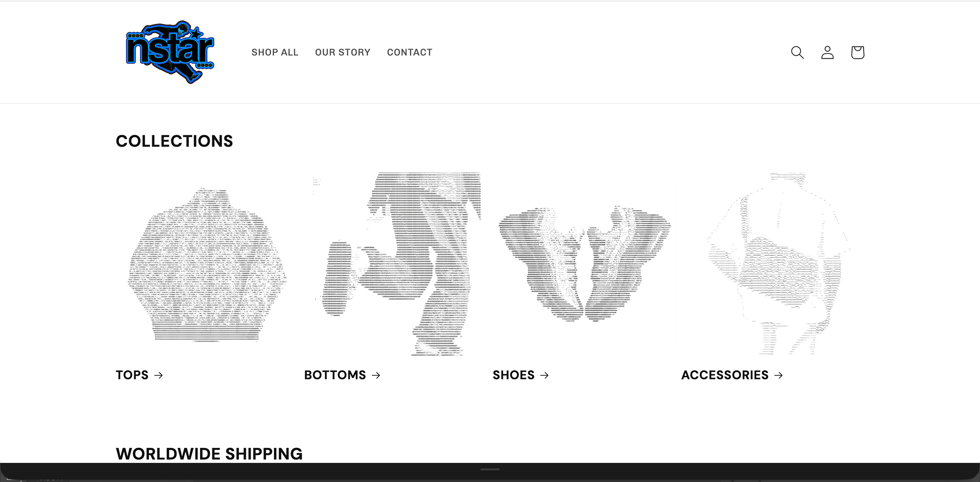Open the SHOP ALL menu item

click(275, 52)
